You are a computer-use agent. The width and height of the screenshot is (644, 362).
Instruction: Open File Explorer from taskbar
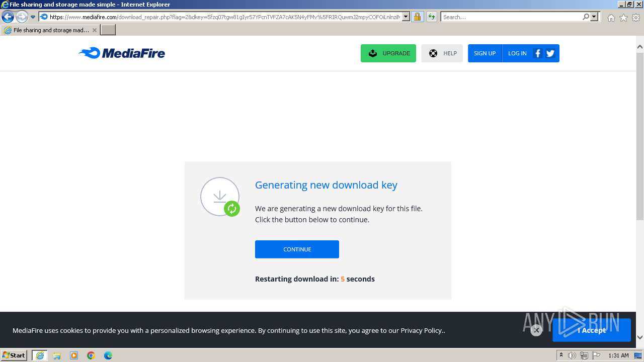57,355
